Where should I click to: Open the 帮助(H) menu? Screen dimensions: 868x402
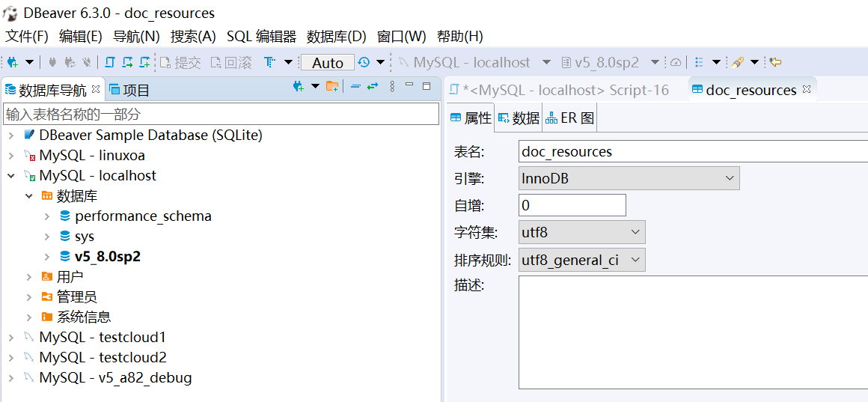460,37
